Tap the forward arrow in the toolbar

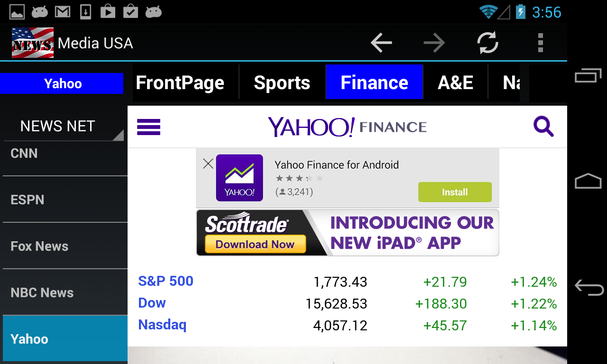pyautogui.click(x=434, y=43)
